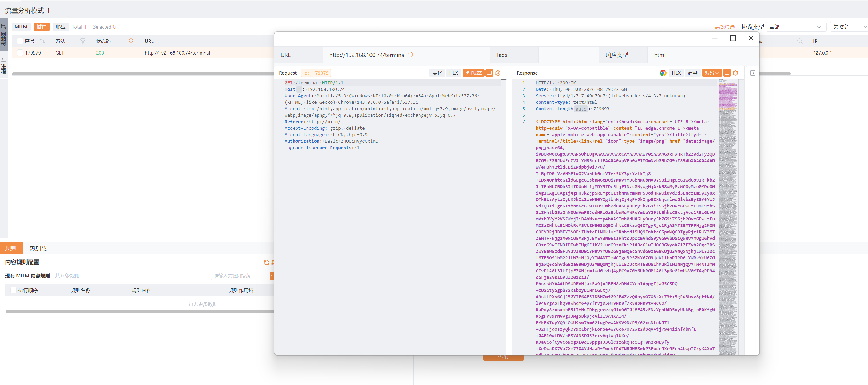Viewport: 868px width, 385px height.
Task: Click the Request settings gear icon
Action: click(498, 73)
